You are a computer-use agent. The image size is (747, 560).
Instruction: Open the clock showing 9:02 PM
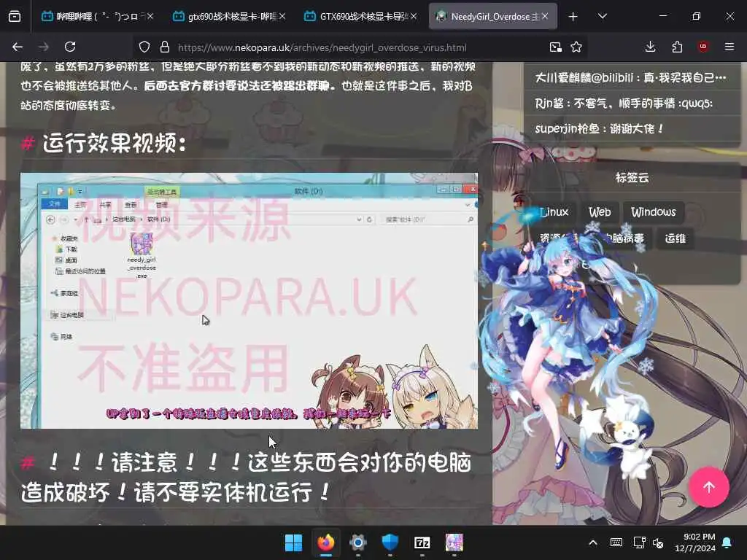[x=695, y=542]
